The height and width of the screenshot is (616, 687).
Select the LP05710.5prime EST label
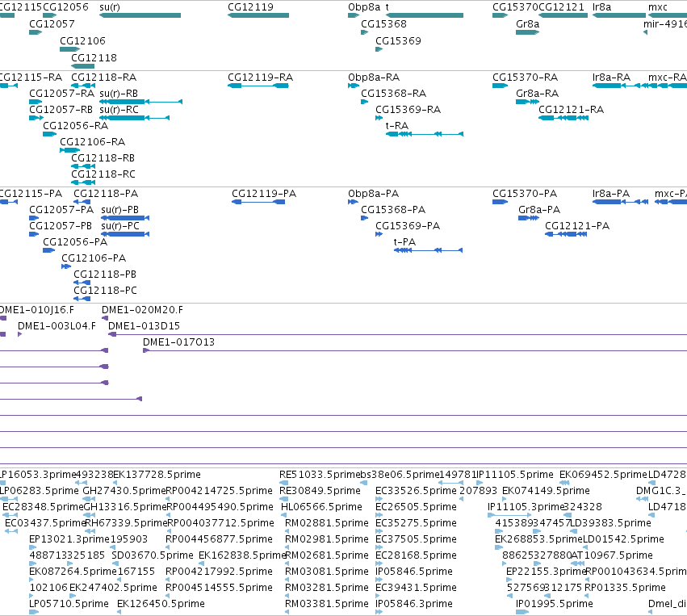[x=69, y=604]
